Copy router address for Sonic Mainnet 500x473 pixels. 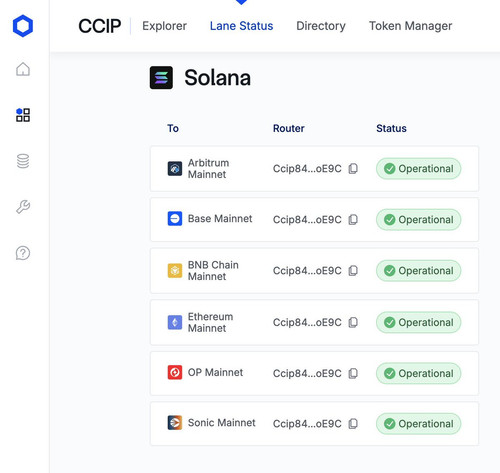tap(353, 424)
